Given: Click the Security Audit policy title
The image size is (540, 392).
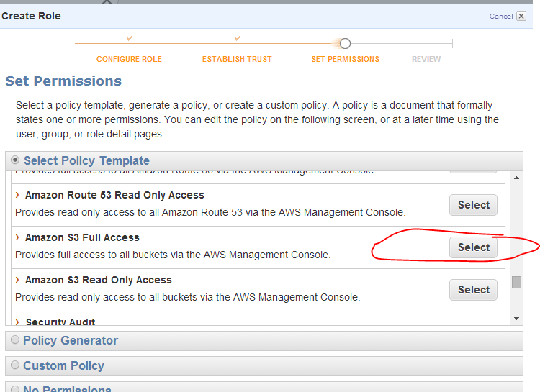Looking at the screenshot, I should pos(60,322).
